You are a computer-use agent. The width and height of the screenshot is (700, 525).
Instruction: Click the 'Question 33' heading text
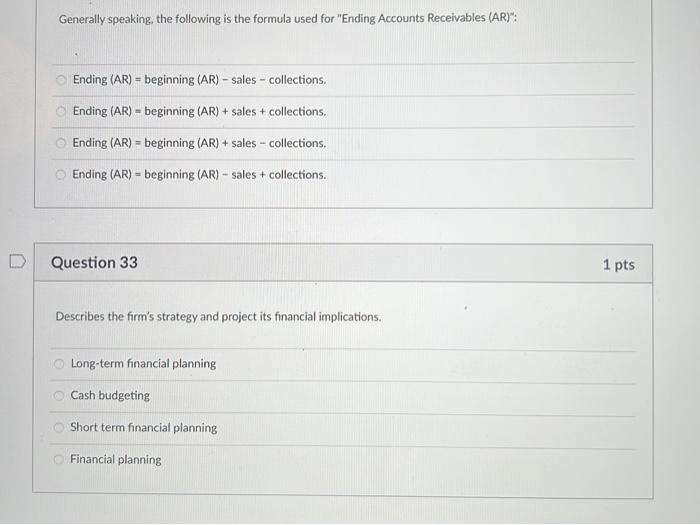(x=94, y=262)
